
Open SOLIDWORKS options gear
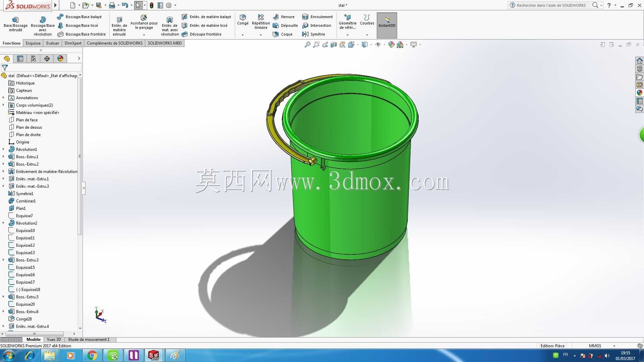(169, 5)
